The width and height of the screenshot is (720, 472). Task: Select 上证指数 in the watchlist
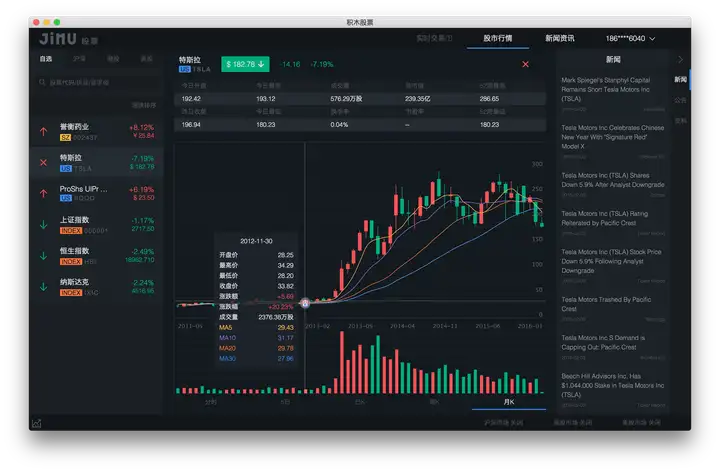(96, 225)
